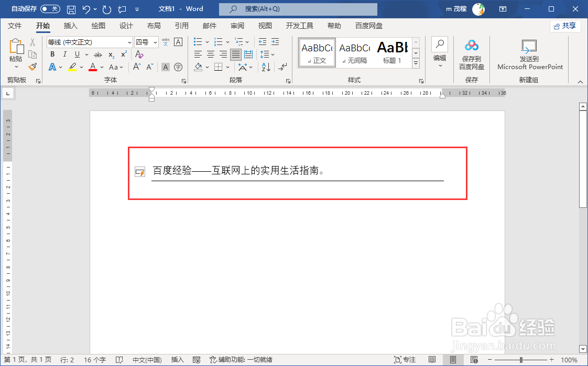Apply the 标题 1 heading style

(x=392, y=52)
